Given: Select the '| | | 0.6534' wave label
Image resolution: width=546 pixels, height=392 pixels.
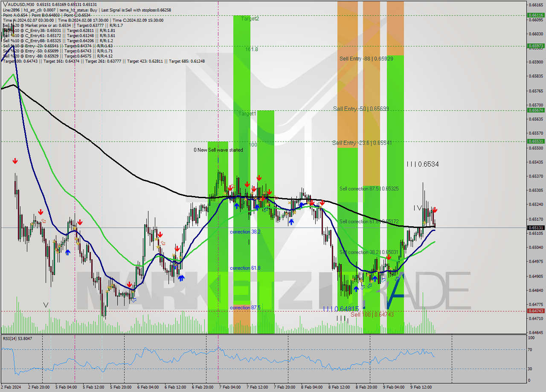Looking at the screenshot, I should tap(422, 164).
